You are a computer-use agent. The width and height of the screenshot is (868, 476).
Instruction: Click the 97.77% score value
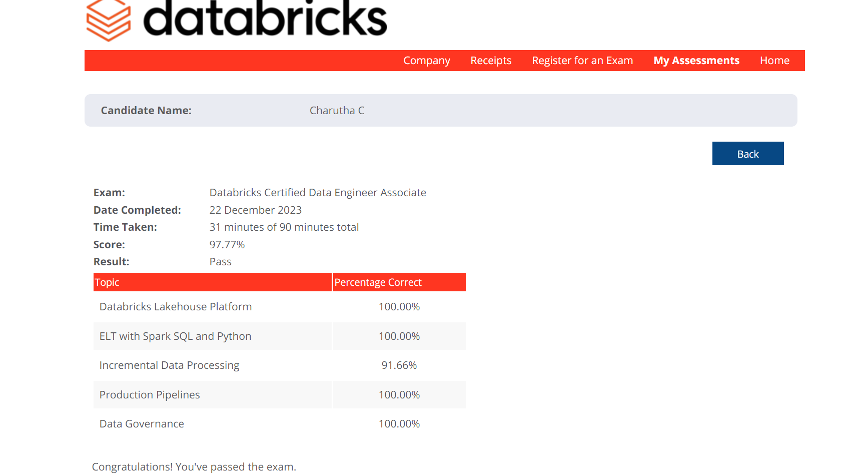pyautogui.click(x=227, y=245)
